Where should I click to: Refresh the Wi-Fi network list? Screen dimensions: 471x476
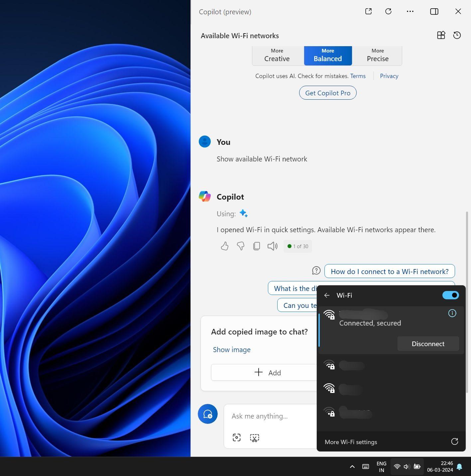pyautogui.click(x=454, y=441)
